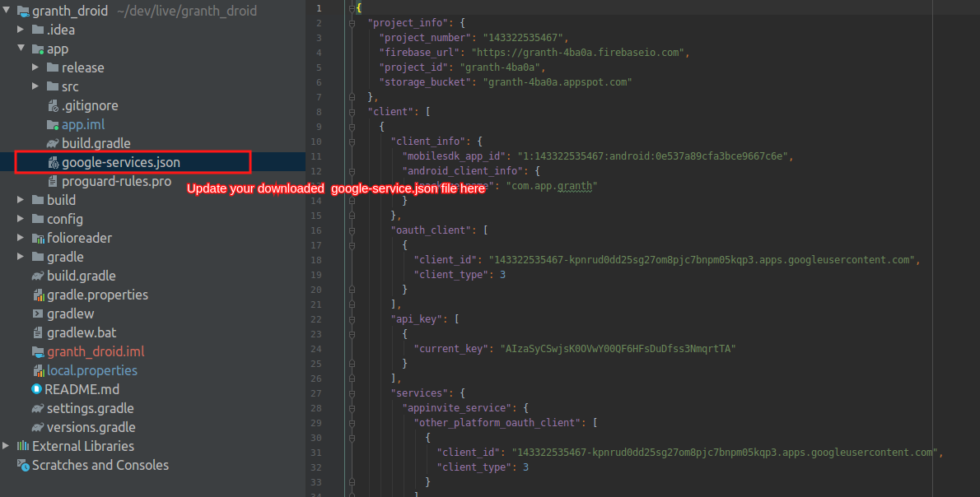Click the gradle elephant icon beside versions.gradle
Image resolution: width=980 pixels, height=497 pixels.
click(38, 427)
